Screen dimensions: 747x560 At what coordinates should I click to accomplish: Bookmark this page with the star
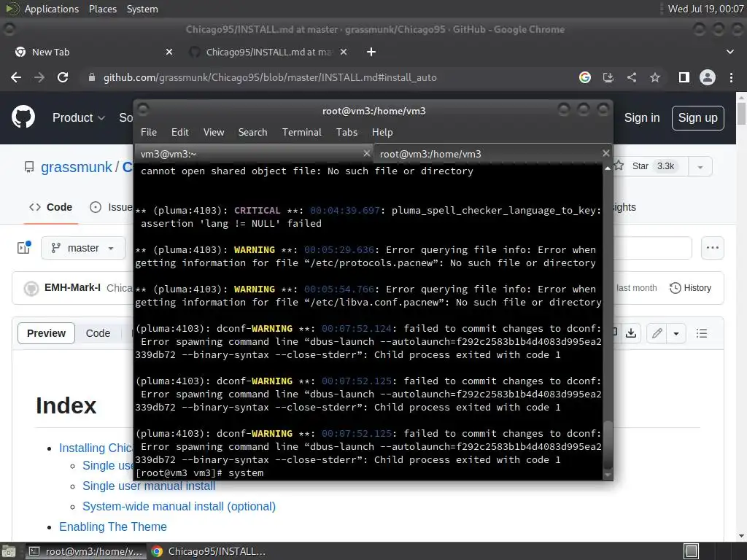655,77
